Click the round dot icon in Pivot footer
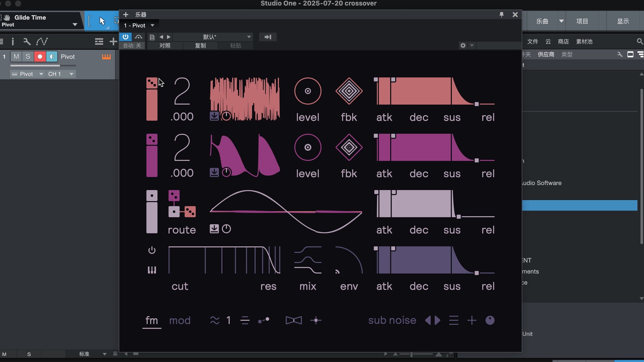The height and width of the screenshot is (362, 644). coord(490,320)
